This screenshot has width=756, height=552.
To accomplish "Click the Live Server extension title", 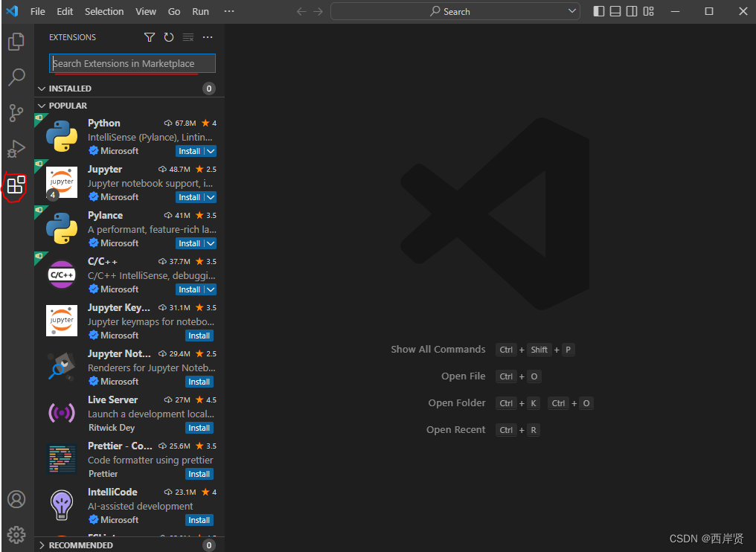I will (113, 399).
